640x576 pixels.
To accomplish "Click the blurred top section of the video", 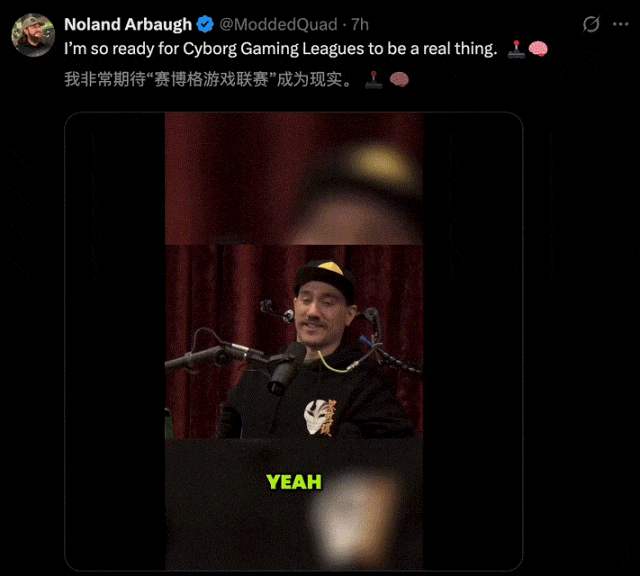I will pyautogui.click(x=294, y=179).
